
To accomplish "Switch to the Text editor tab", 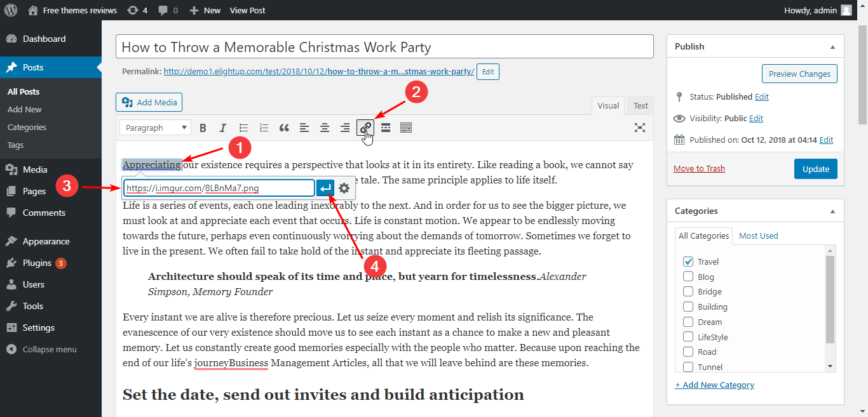I will pos(641,106).
